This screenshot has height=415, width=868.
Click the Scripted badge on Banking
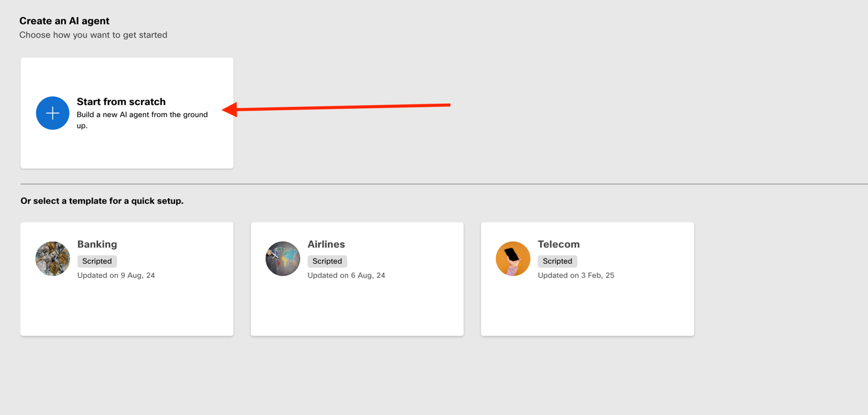click(x=97, y=261)
